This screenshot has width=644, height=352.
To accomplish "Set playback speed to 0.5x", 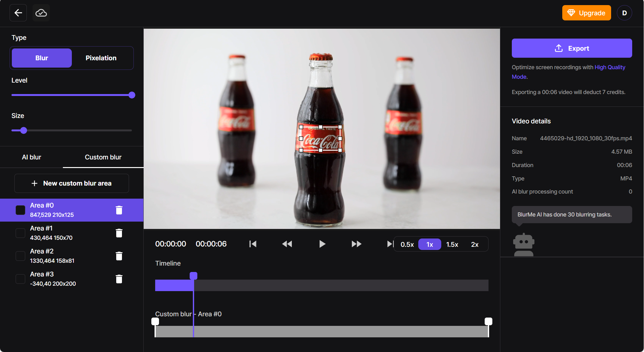I will [x=407, y=245].
